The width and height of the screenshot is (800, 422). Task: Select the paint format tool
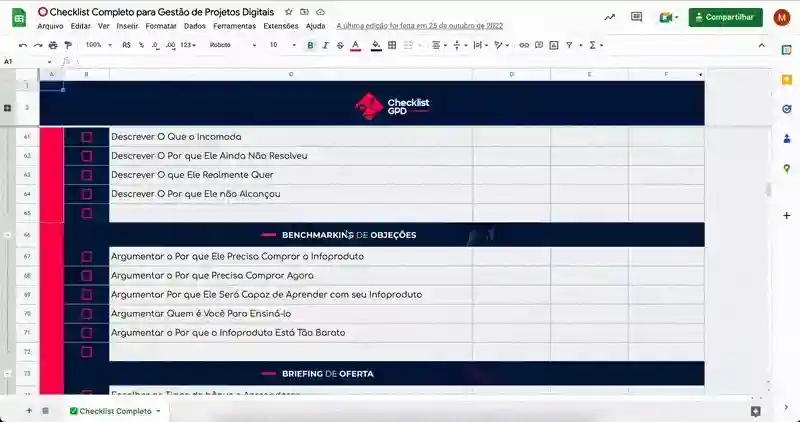coord(68,45)
